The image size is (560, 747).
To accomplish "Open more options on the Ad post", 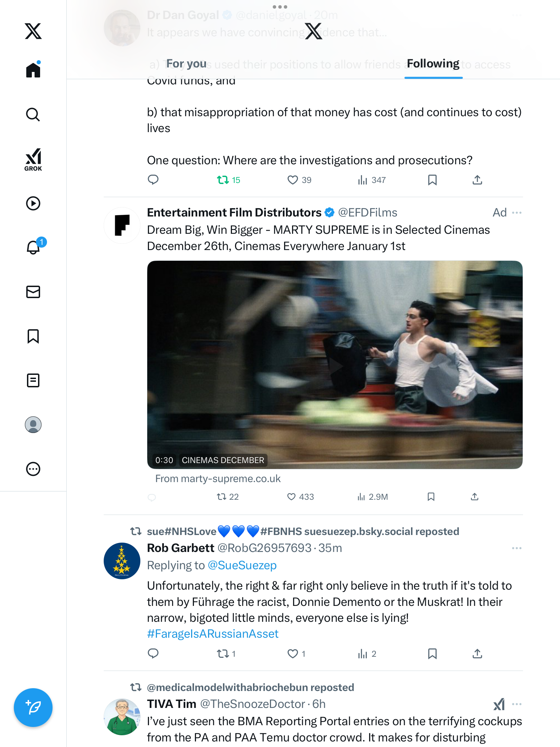I will pyautogui.click(x=517, y=212).
